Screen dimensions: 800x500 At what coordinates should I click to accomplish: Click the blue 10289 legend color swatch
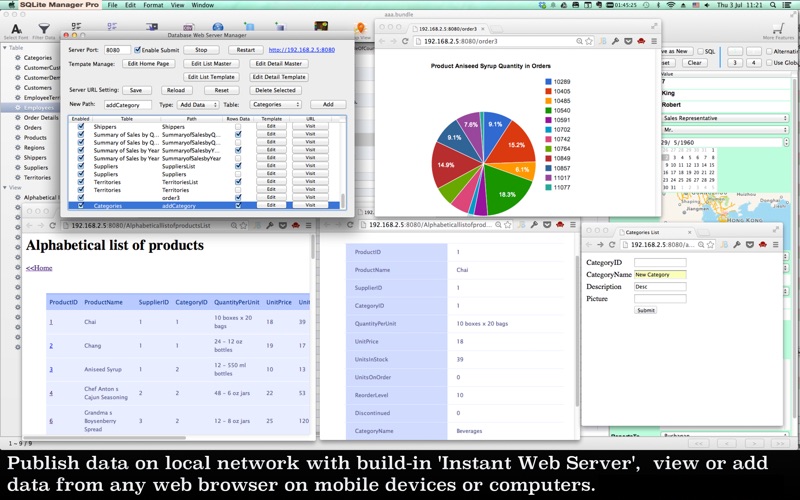[548, 82]
